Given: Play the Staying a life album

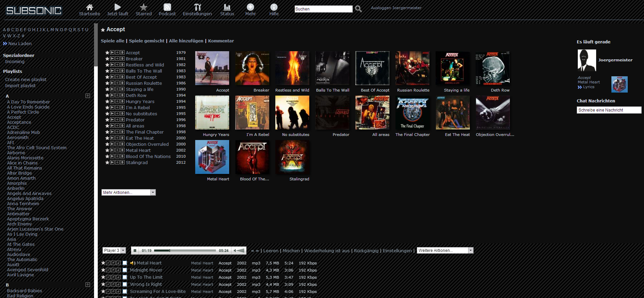Looking at the screenshot, I should point(112,89).
